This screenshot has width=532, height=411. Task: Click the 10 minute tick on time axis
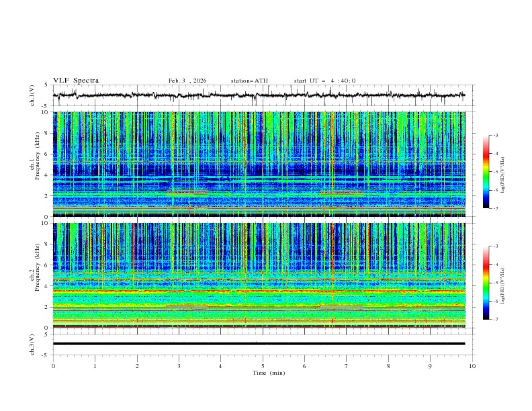pos(473,366)
